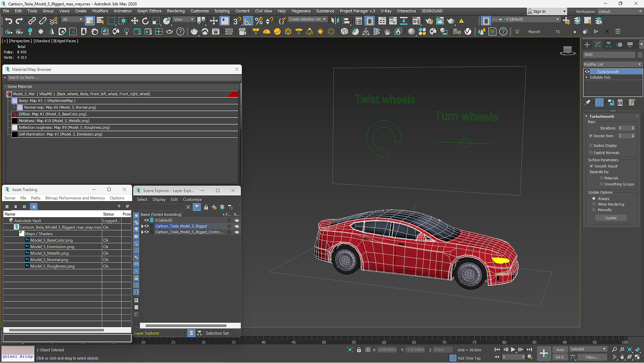Open Render Setup teapot icon

pyautogui.click(x=429, y=21)
